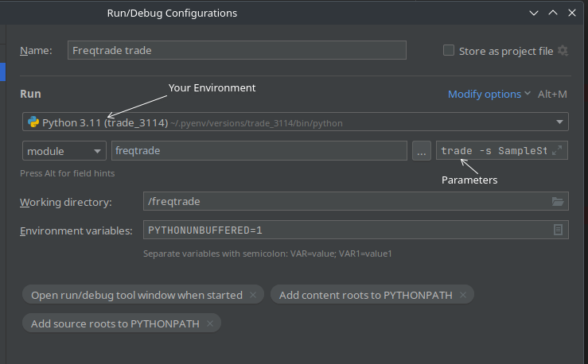Remove the 'Add source roots to PYTHONPATH' option
This screenshot has width=588, height=364.
click(x=210, y=323)
